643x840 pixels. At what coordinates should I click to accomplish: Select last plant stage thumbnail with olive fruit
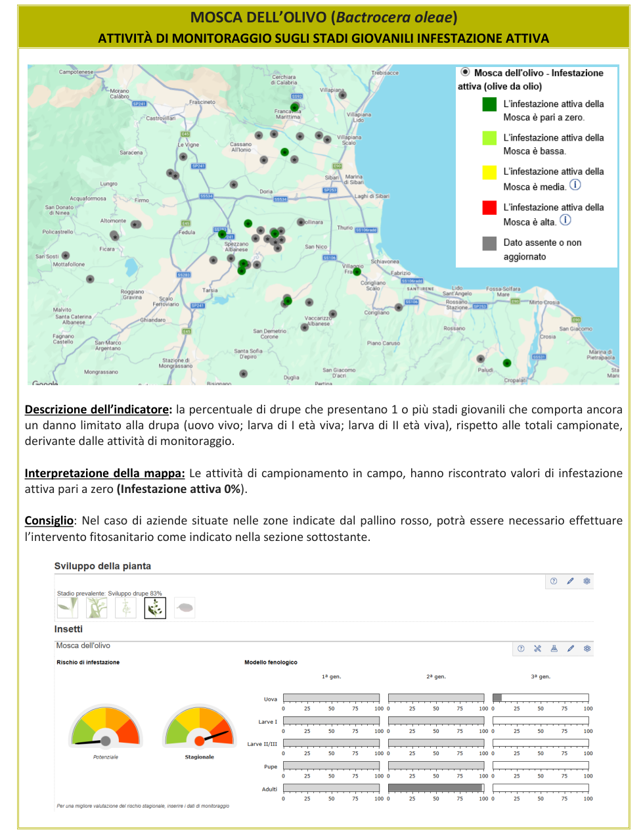pyautogui.click(x=185, y=607)
